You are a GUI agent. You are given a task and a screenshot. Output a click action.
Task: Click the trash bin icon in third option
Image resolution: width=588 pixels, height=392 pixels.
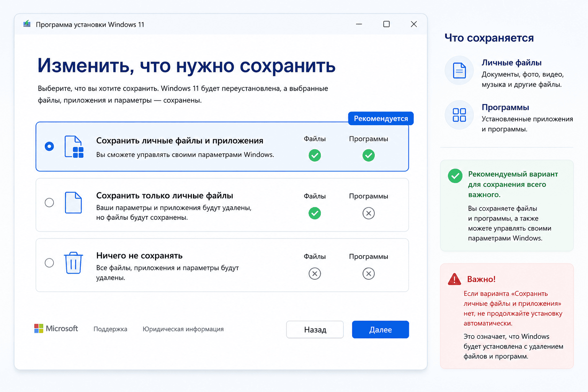pos(73,263)
